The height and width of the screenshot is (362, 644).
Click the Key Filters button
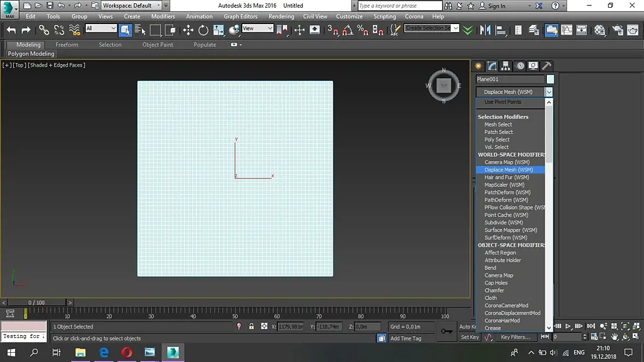pyautogui.click(x=515, y=337)
